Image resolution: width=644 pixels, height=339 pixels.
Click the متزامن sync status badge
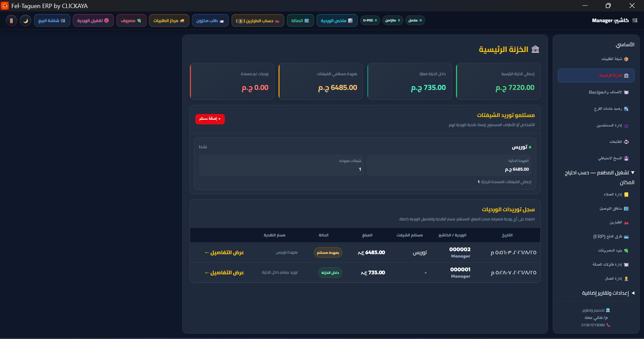(x=393, y=20)
